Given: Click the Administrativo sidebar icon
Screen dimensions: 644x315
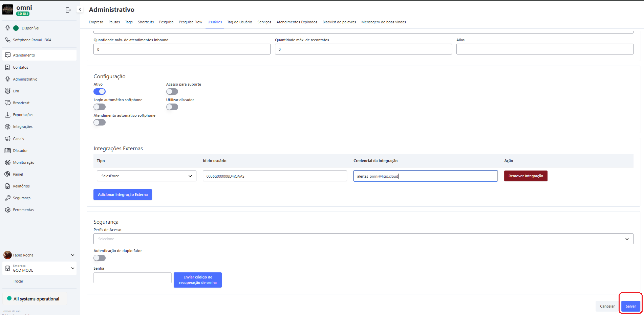Looking at the screenshot, I should pos(8,79).
